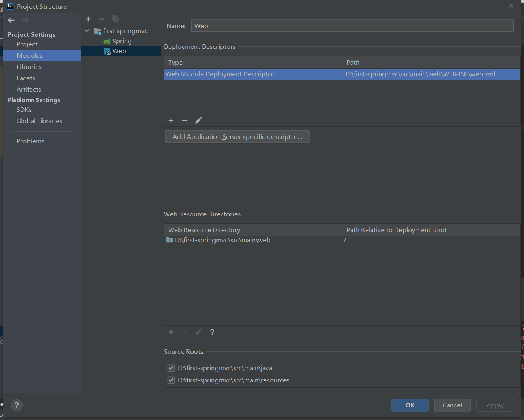Open the Facets settings page
524x420 pixels.
coord(26,78)
